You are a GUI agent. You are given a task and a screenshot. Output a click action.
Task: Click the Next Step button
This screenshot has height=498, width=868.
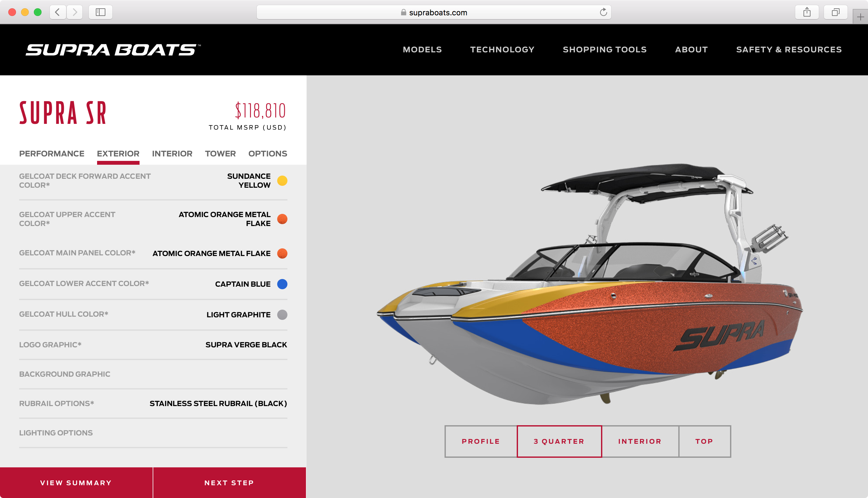pos(229,483)
